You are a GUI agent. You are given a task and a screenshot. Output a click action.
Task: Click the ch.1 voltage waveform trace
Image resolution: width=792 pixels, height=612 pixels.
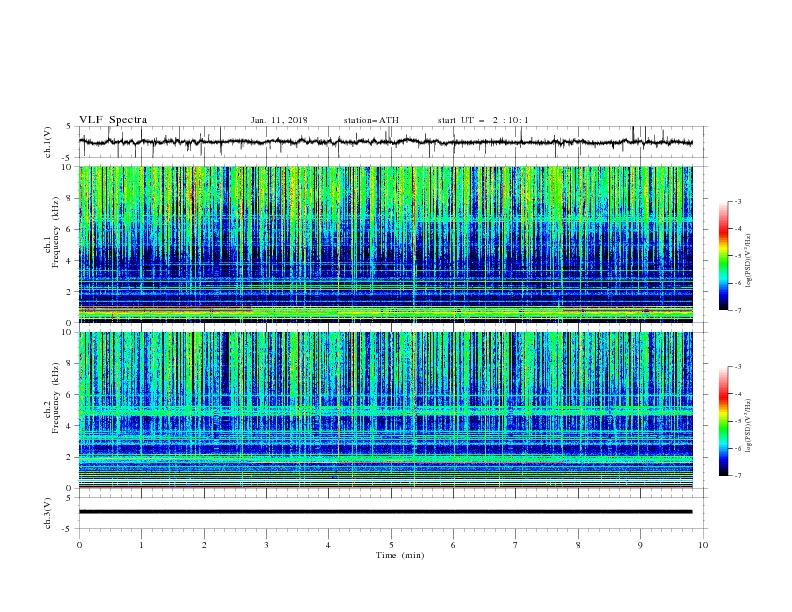coord(385,142)
